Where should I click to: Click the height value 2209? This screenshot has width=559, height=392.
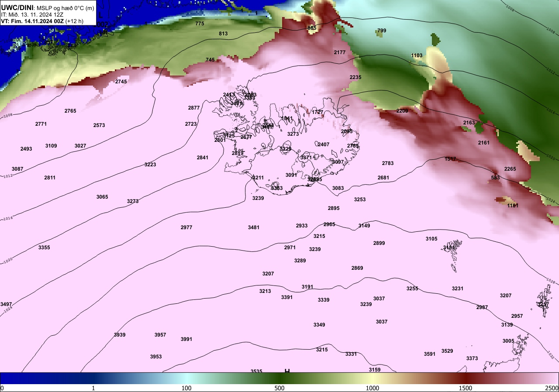(x=402, y=111)
